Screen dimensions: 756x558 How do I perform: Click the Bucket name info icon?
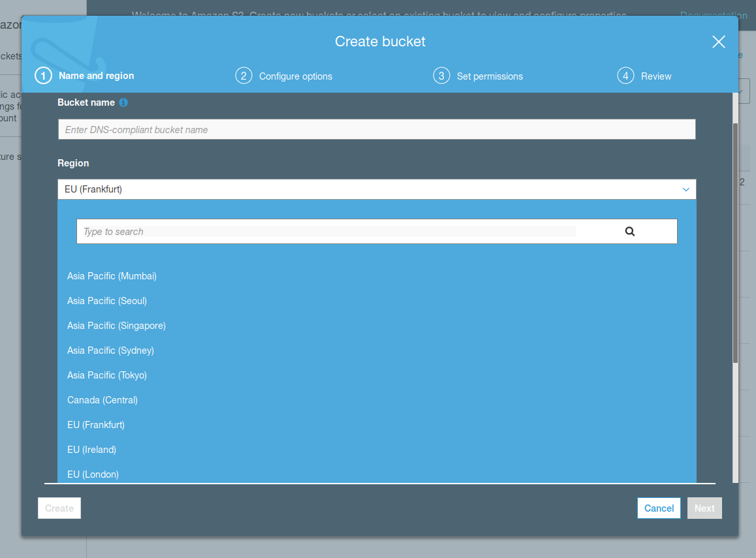coord(123,102)
